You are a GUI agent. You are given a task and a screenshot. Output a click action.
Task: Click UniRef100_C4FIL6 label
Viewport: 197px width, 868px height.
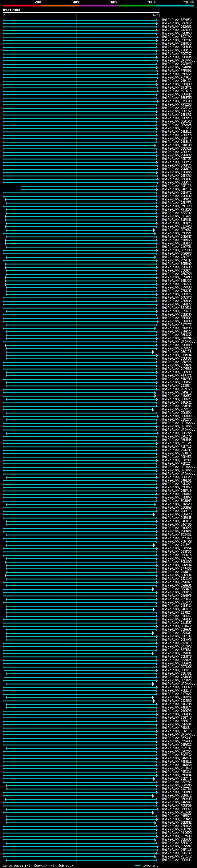(177, 850)
